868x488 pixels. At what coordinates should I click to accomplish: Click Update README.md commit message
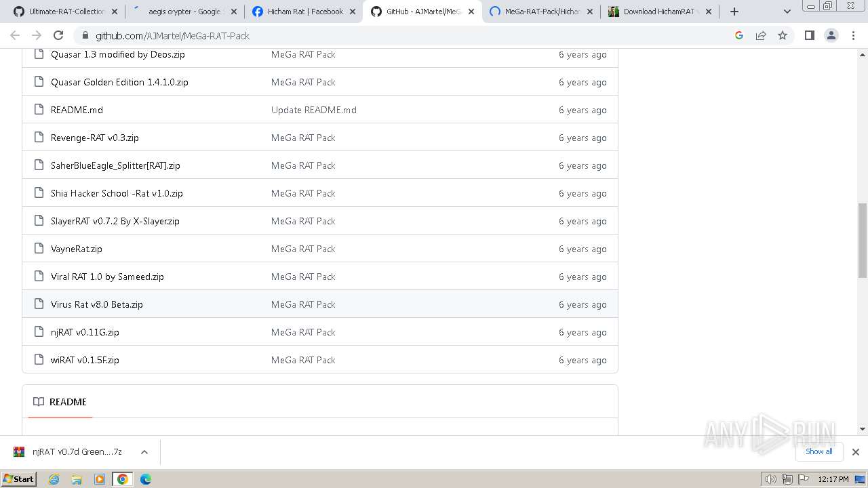coord(313,110)
